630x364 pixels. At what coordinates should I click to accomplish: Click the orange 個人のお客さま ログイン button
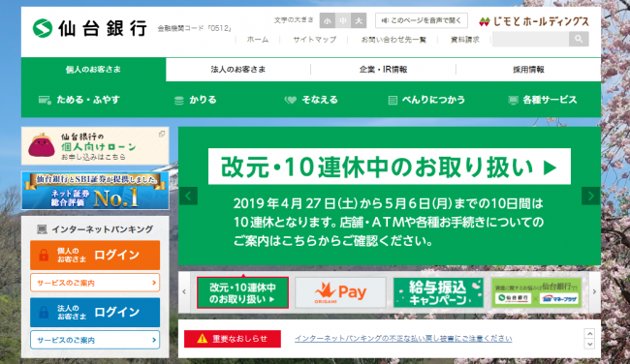[95, 256]
